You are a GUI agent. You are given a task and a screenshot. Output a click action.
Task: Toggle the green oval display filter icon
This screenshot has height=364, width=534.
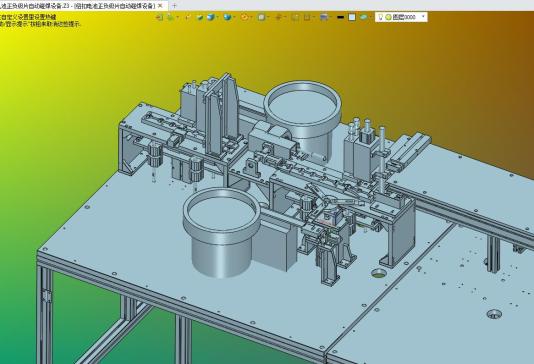(x=363, y=17)
